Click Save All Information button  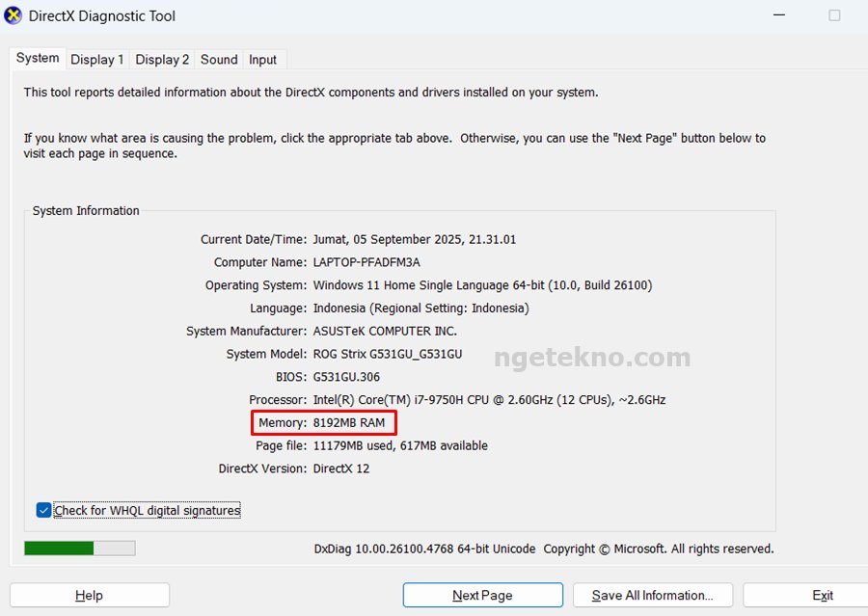point(652,595)
